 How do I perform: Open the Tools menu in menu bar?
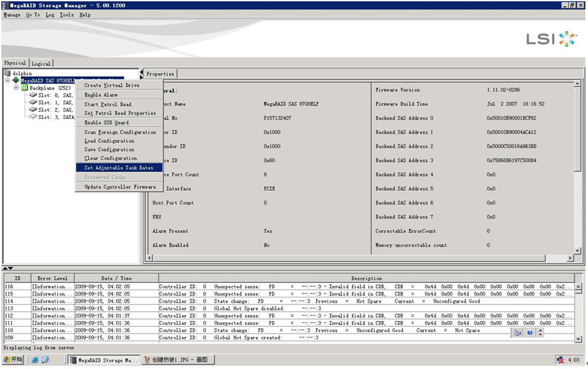pyautogui.click(x=67, y=14)
